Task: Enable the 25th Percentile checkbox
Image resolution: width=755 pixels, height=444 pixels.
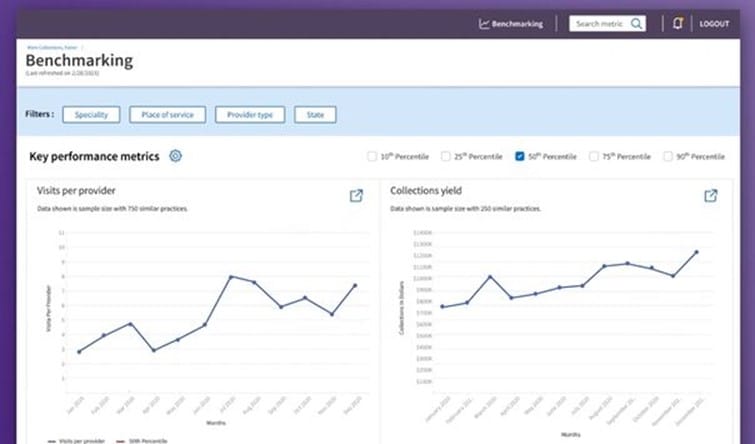Action: point(446,157)
